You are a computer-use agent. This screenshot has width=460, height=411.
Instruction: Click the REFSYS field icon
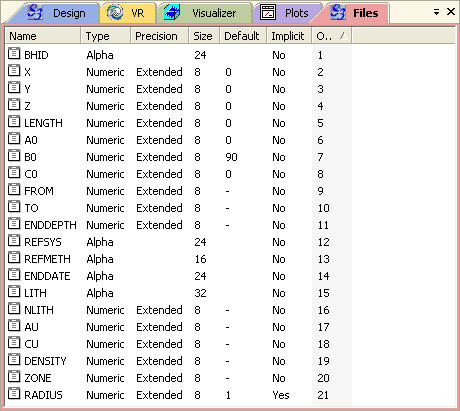[14, 241]
